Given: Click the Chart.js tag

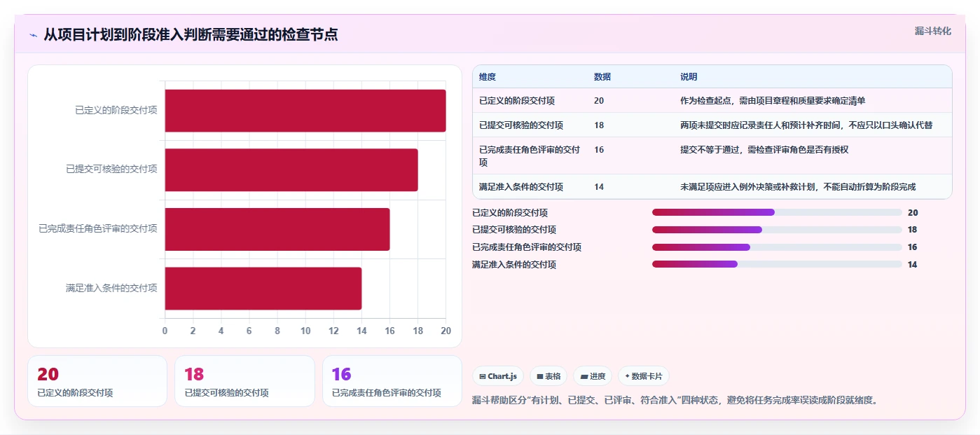Looking at the screenshot, I should pyautogui.click(x=497, y=376).
